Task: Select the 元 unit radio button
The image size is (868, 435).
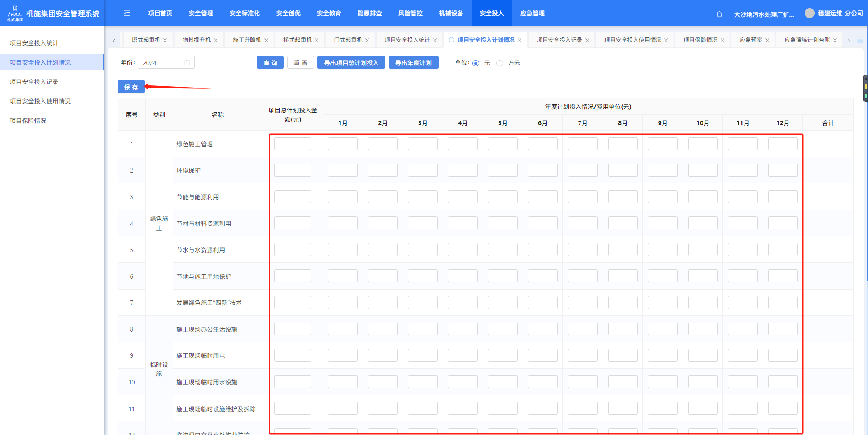Action: 476,63
